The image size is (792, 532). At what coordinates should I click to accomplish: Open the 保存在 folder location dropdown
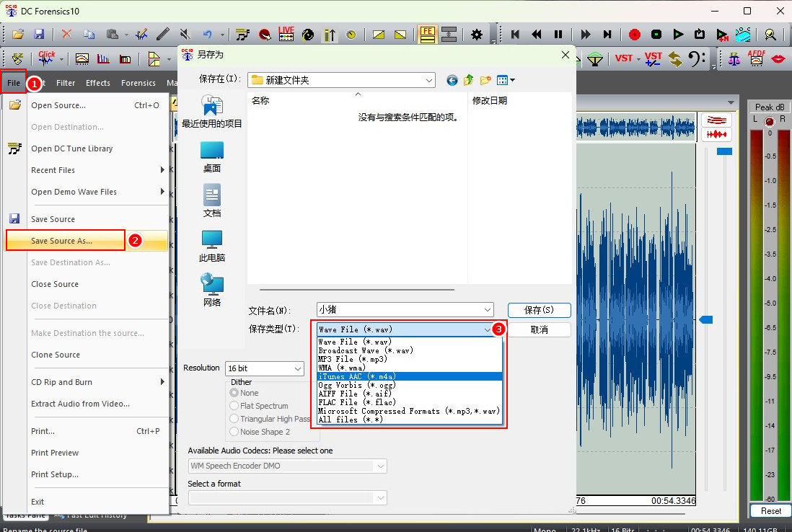pyautogui.click(x=429, y=79)
